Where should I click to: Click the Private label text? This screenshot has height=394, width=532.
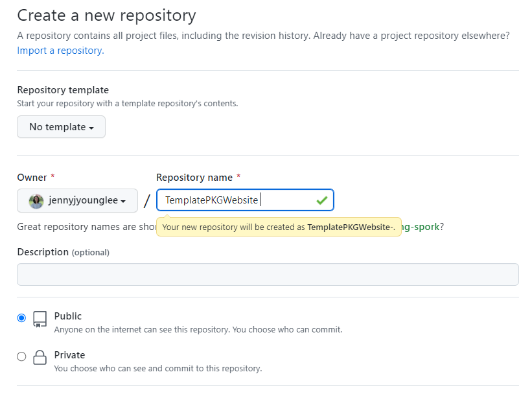click(x=69, y=355)
